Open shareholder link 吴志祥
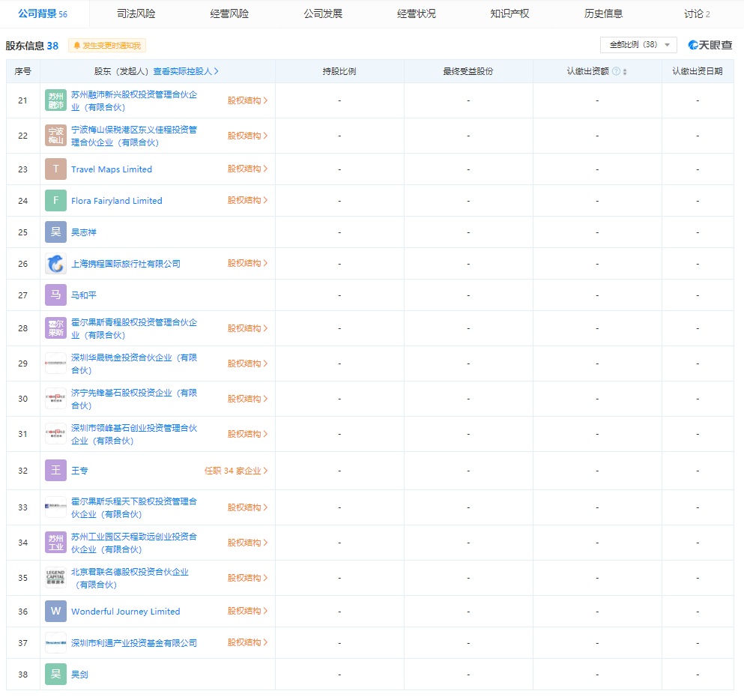744x700 pixels. (x=84, y=232)
